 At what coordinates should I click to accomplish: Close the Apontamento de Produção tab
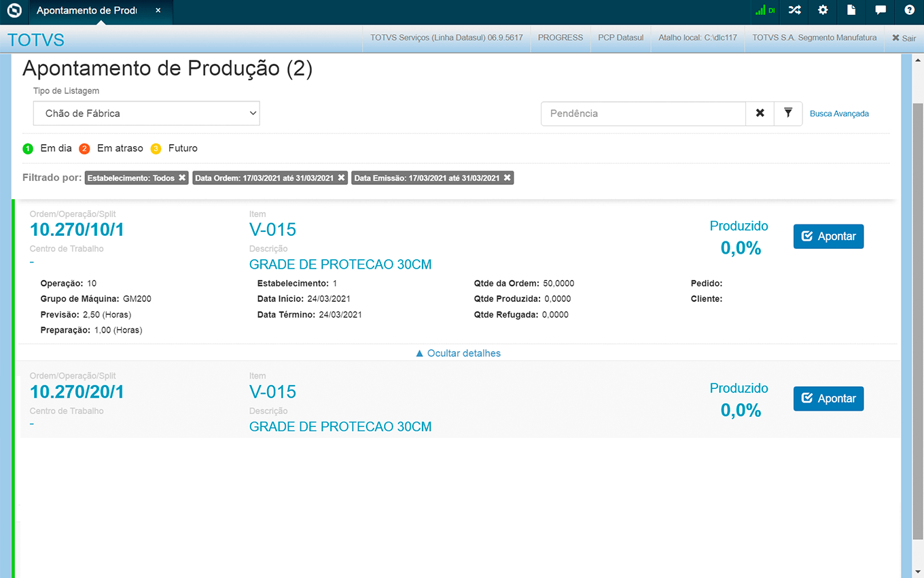[x=158, y=11]
